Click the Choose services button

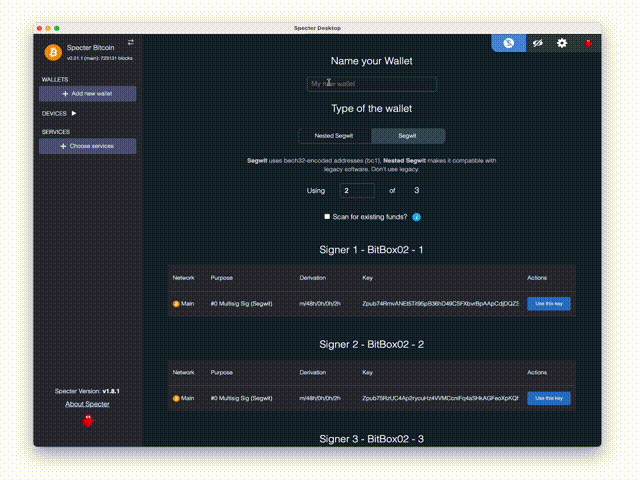(x=88, y=146)
